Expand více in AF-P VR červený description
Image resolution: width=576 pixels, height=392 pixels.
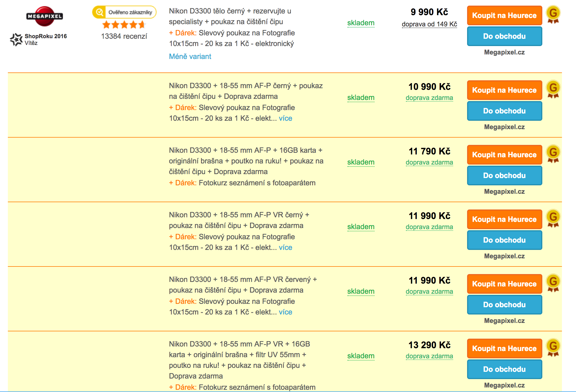click(x=285, y=312)
